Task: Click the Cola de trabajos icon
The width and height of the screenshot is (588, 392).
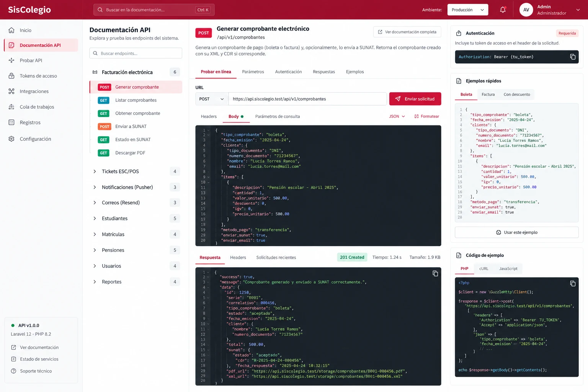Action: tap(11, 107)
